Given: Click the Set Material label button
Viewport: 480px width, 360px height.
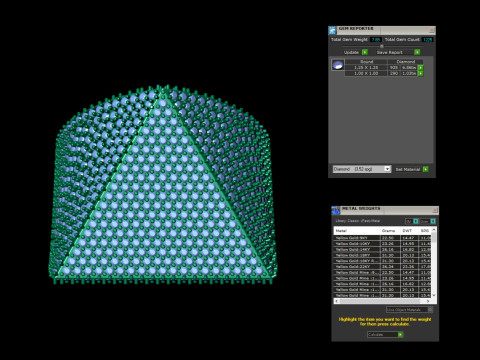Looking at the screenshot, I should (x=408, y=169).
